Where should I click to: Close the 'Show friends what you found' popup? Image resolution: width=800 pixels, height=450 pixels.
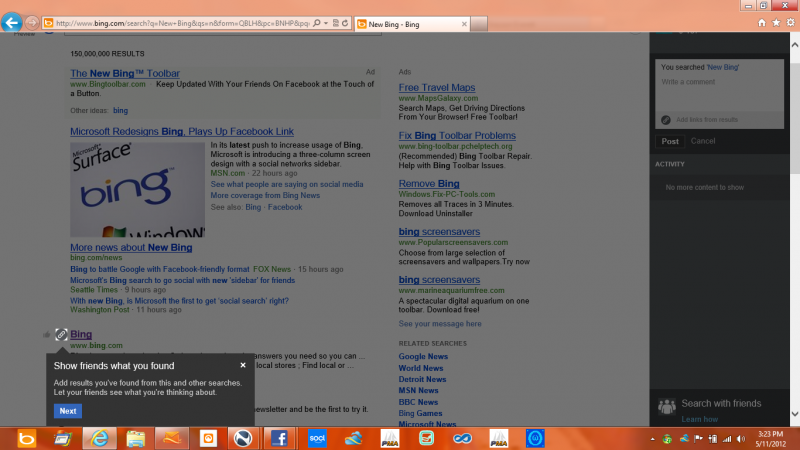[243, 365]
